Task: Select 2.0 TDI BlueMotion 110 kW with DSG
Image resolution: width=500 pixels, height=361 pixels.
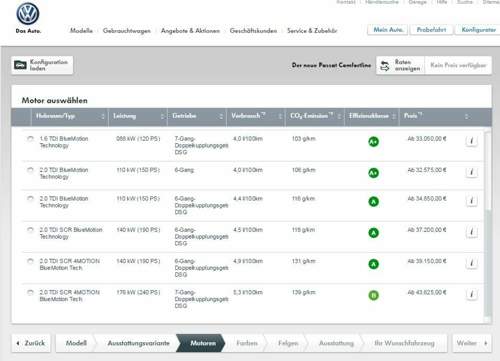Action: (x=30, y=199)
